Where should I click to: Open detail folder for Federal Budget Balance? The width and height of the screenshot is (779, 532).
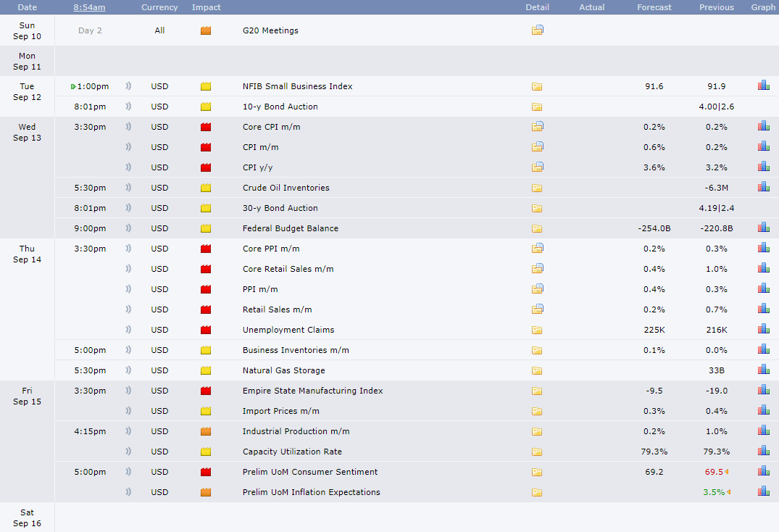pos(536,228)
